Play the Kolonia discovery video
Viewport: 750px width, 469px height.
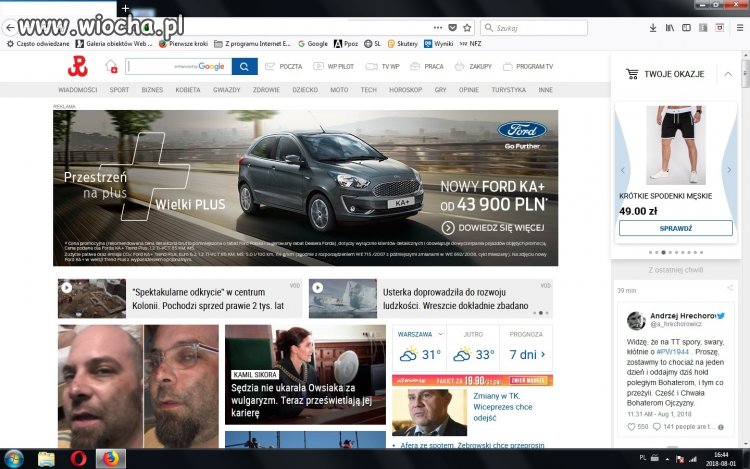pyautogui.click(x=66, y=287)
